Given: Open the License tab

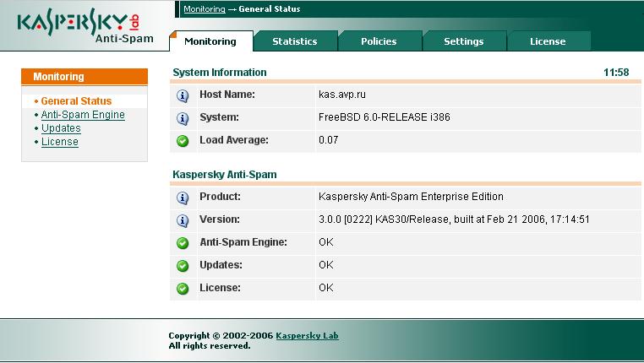Looking at the screenshot, I should click(x=548, y=41).
